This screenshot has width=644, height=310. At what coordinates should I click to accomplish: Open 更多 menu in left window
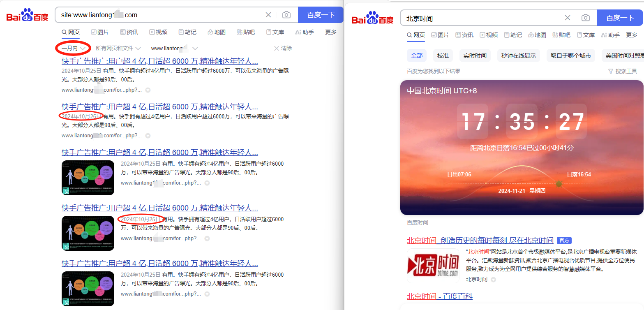(x=331, y=32)
